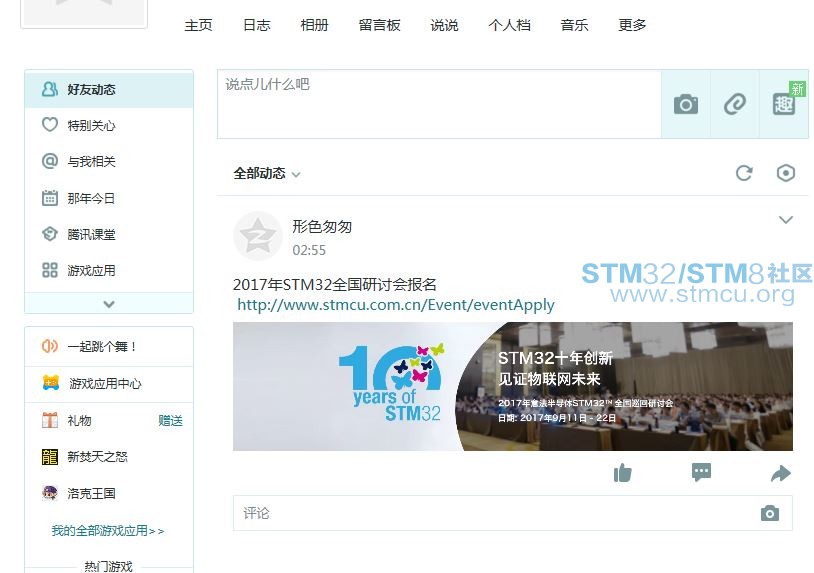The image size is (814, 573).
Task: Click the comment bubble icon under the post
Action: pos(702,473)
